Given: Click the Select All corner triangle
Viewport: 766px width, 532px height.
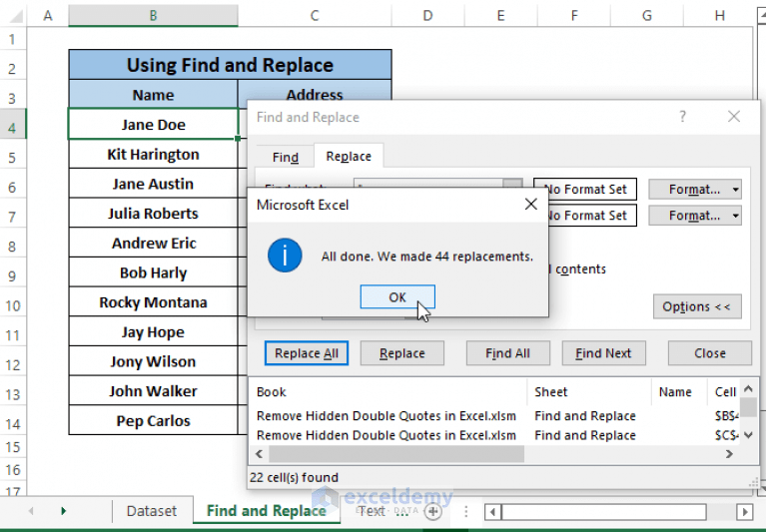Looking at the screenshot, I should [15, 17].
